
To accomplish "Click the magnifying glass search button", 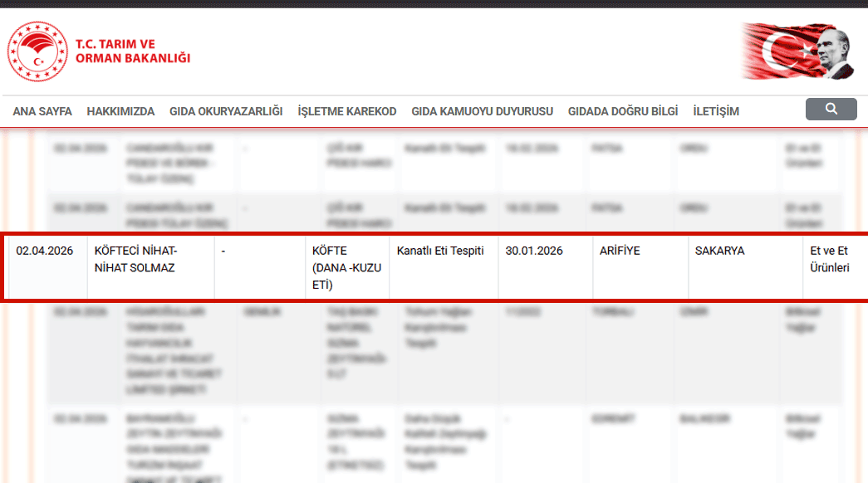I will pos(831,110).
